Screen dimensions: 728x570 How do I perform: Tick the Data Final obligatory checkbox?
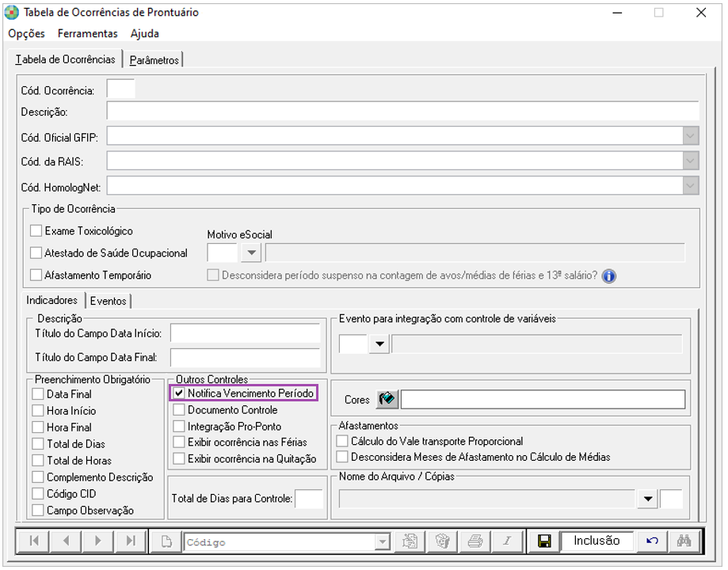(x=37, y=394)
